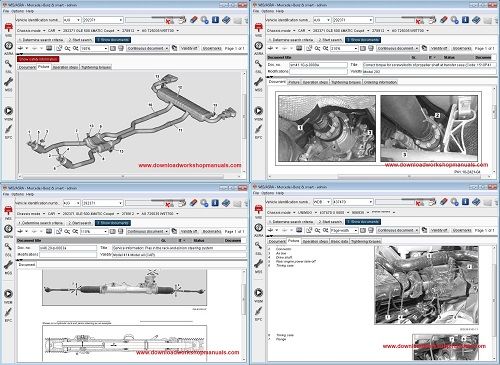Click the blue info icon in propeller shaft window

[466, 20]
